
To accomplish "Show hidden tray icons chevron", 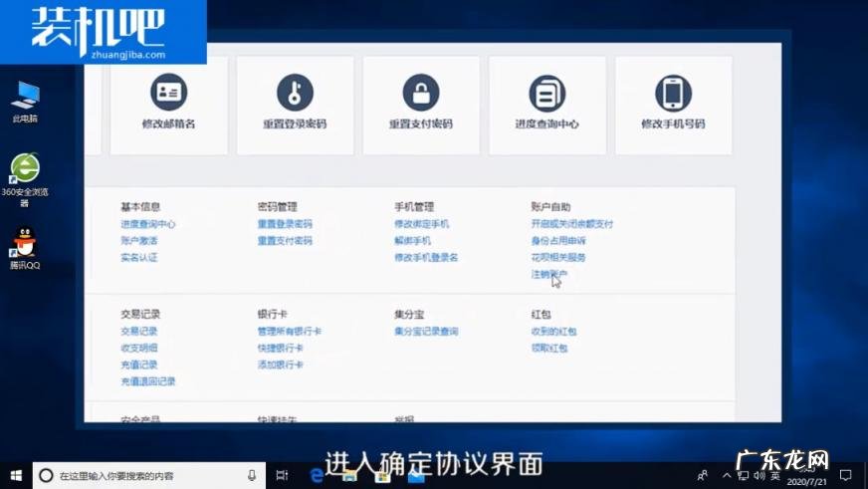I will [x=727, y=475].
